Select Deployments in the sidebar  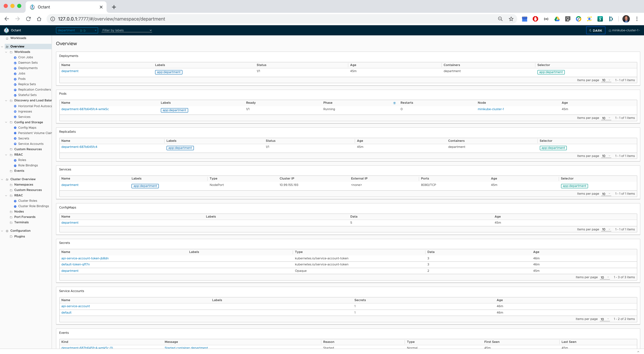[28, 68]
